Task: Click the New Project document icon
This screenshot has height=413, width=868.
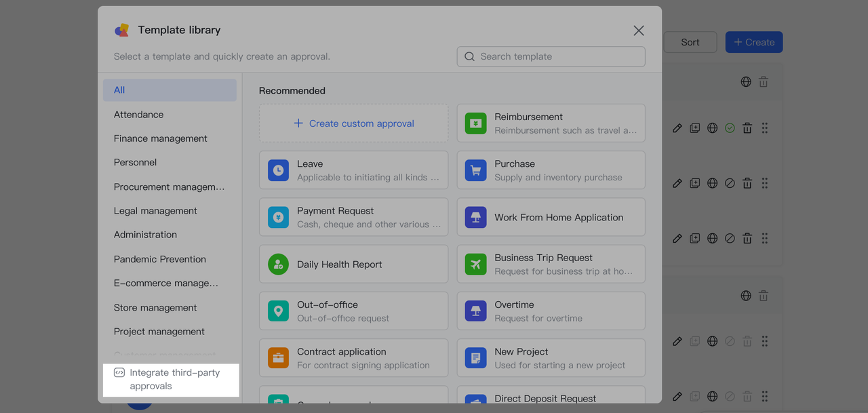Action: point(475,358)
